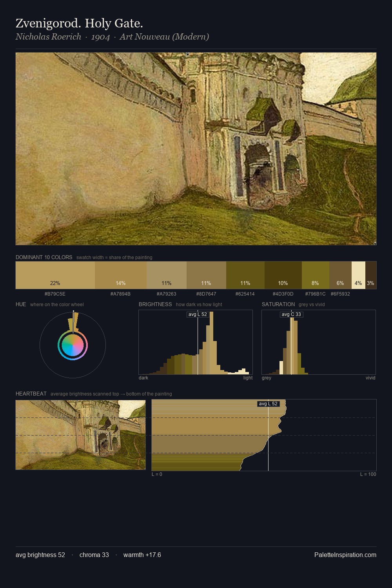Click the year '1904'
The height and width of the screenshot is (588, 392).
pos(100,37)
